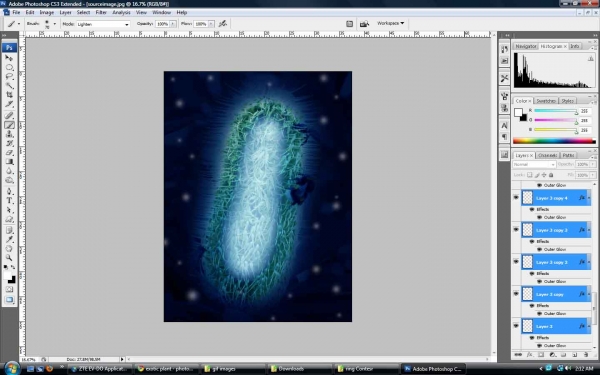Change screen mode at toolbox bottom
Image resolution: width=600 pixels, height=375 pixels.
coord(9,300)
